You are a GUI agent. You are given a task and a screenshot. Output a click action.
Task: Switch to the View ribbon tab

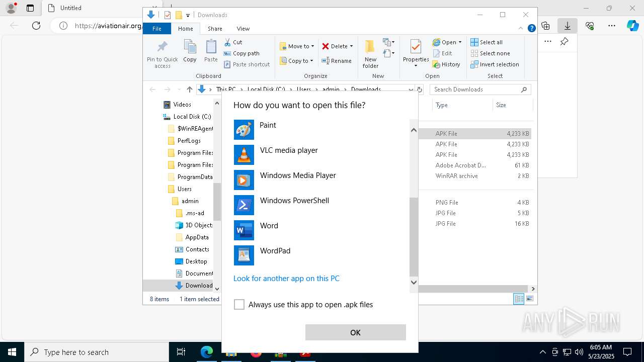(243, 29)
